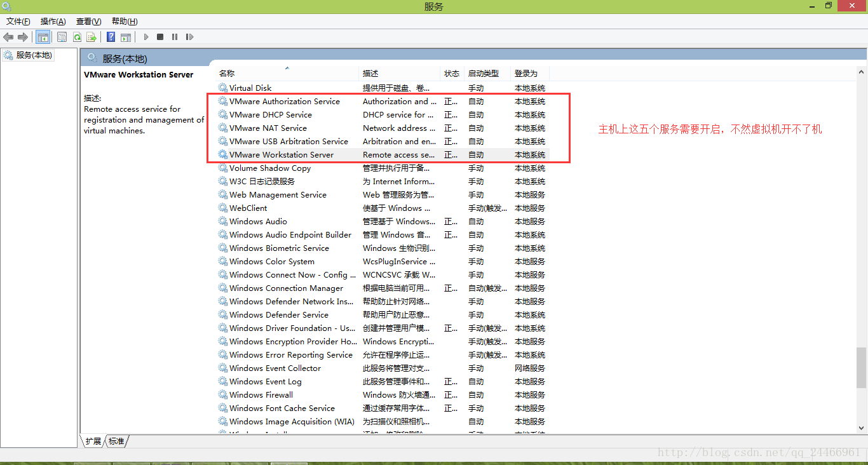
Task: Open Properties via toolbar icon
Action: coord(62,37)
